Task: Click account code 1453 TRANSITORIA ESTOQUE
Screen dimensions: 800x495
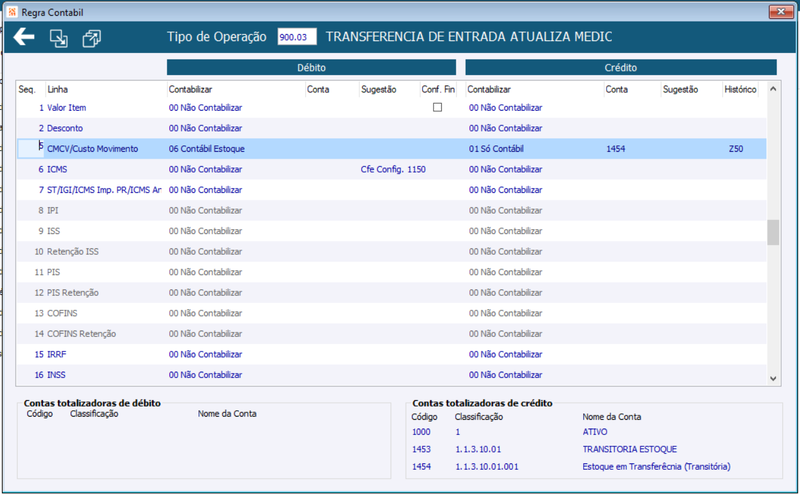Action: pos(421,449)
